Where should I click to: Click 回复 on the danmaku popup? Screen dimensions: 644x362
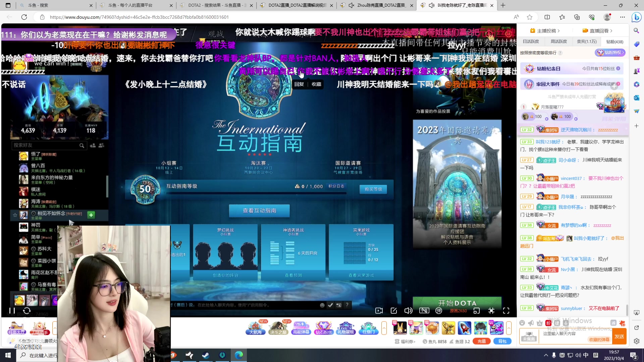pos(299,84)
